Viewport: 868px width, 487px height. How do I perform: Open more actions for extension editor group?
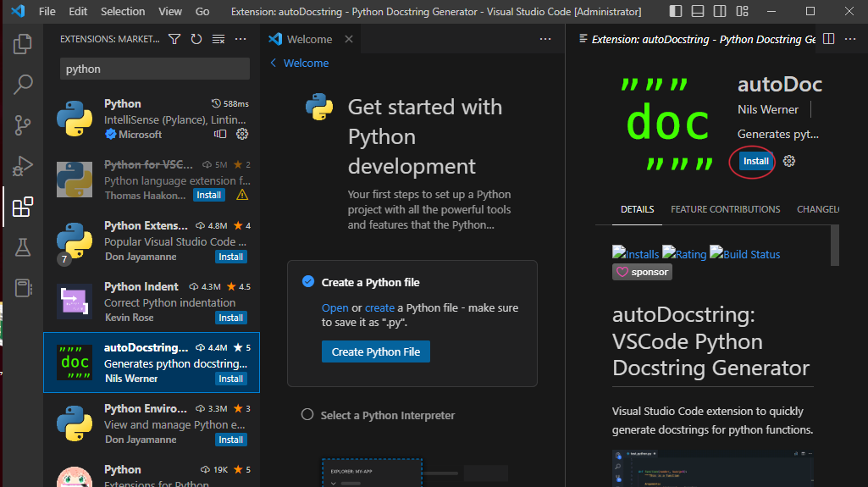(x=850, y=39)
